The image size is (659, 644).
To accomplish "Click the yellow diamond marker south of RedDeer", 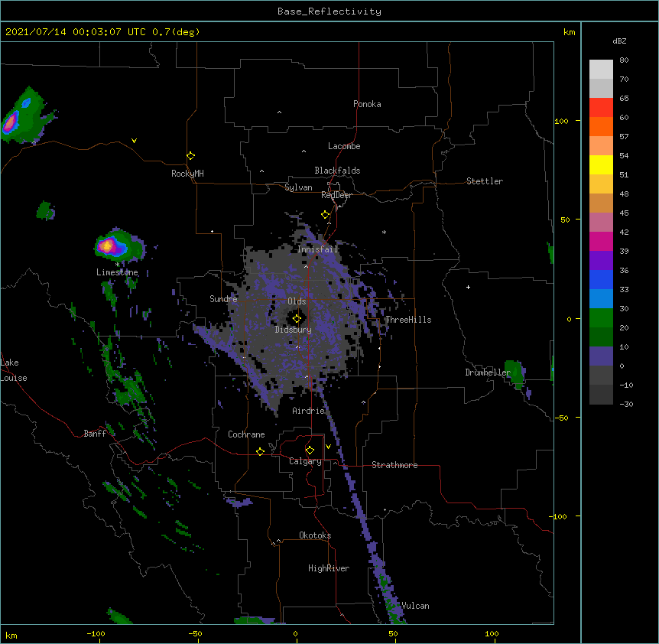I will [x=325, y=215].
